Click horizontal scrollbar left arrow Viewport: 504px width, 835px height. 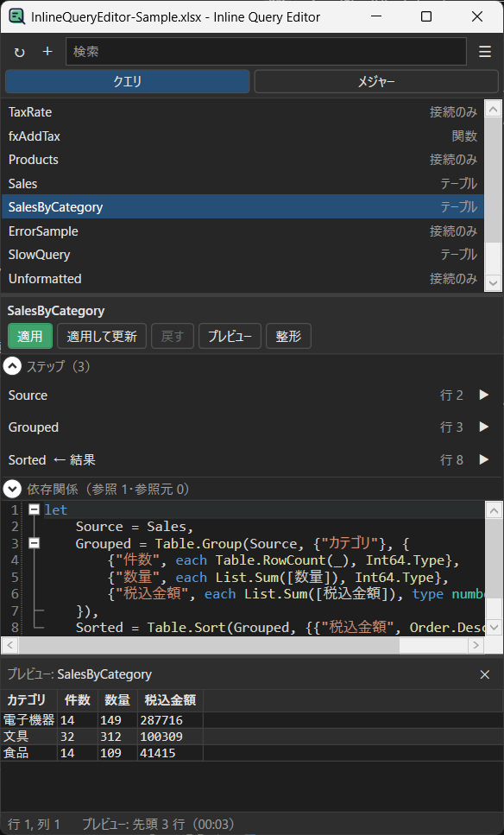pos(10,645)
